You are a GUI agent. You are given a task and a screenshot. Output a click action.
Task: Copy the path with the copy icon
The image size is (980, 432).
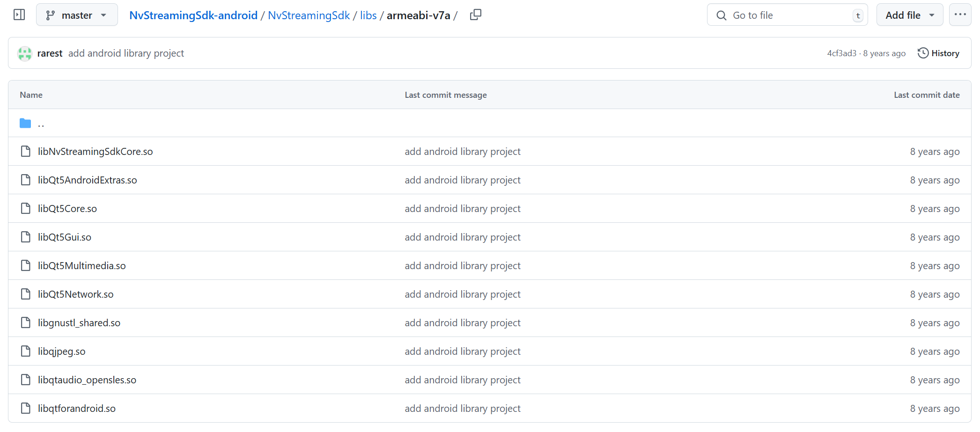[475, 15]
